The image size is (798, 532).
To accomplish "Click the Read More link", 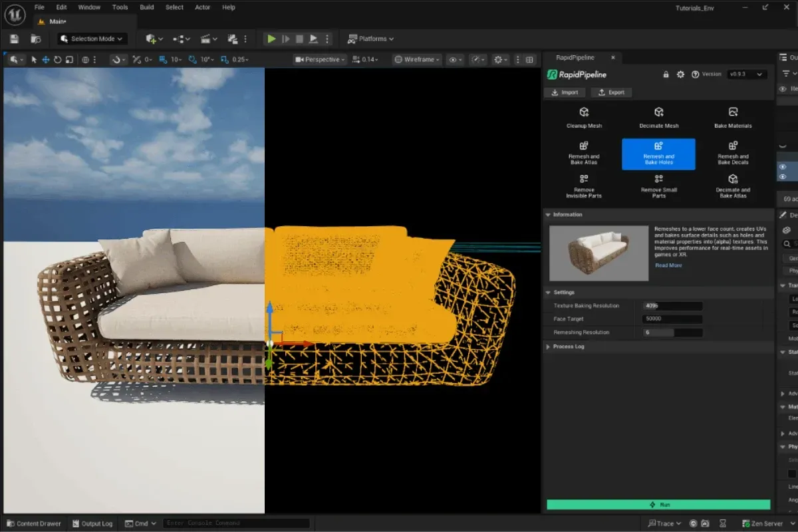I will (x=668, y=265).
